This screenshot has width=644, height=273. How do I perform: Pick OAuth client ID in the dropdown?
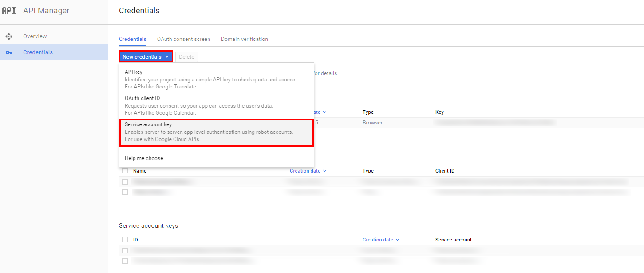(x=217, y=105)
